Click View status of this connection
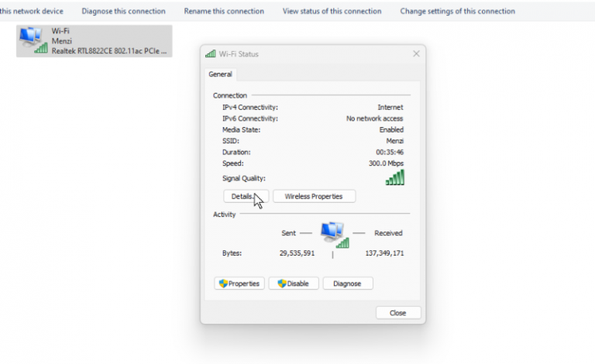The image size is (595, 364). (x=332, y=12)
